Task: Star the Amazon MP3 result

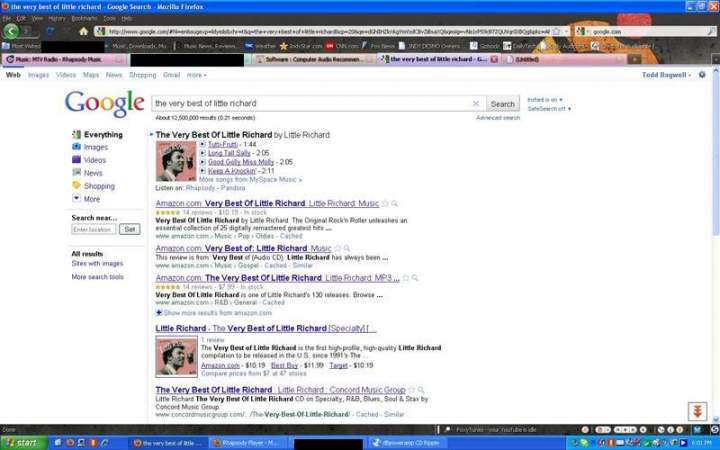Action: click(x=406, y=278)
